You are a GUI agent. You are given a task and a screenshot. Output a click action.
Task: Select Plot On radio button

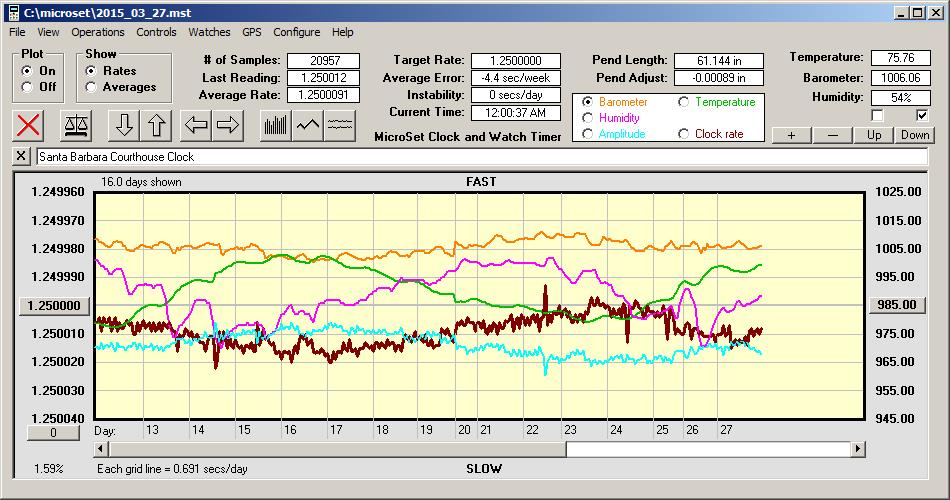coord(26,71)
